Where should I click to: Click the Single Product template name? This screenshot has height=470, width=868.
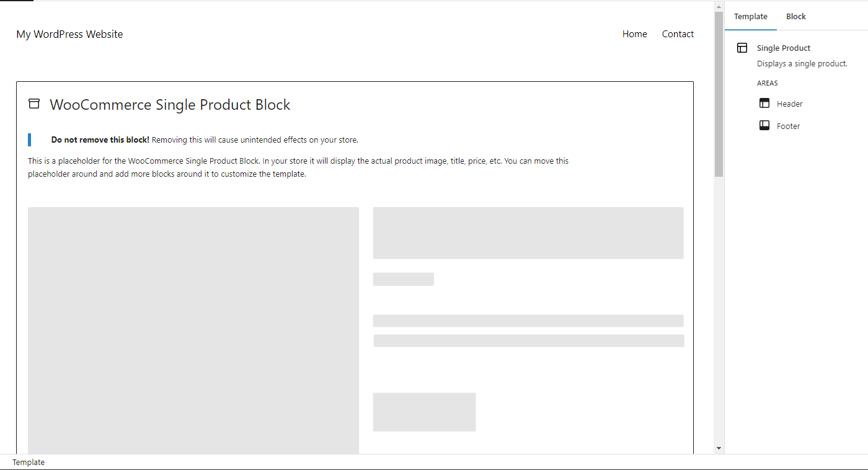click(784, 48)
